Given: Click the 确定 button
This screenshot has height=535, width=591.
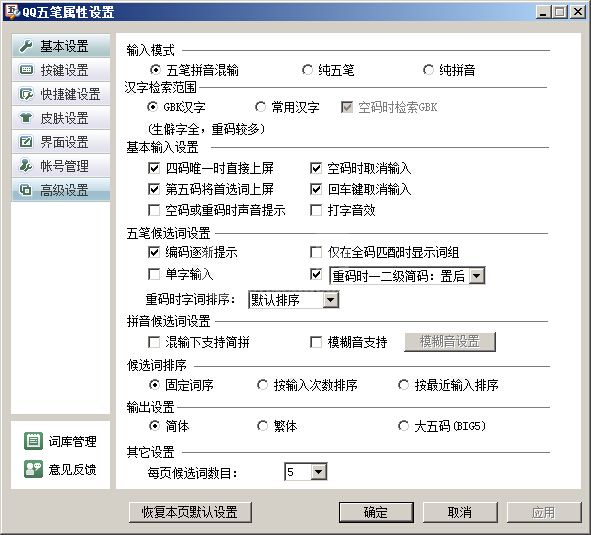Looking at the screenshot, I should (376, 512).
